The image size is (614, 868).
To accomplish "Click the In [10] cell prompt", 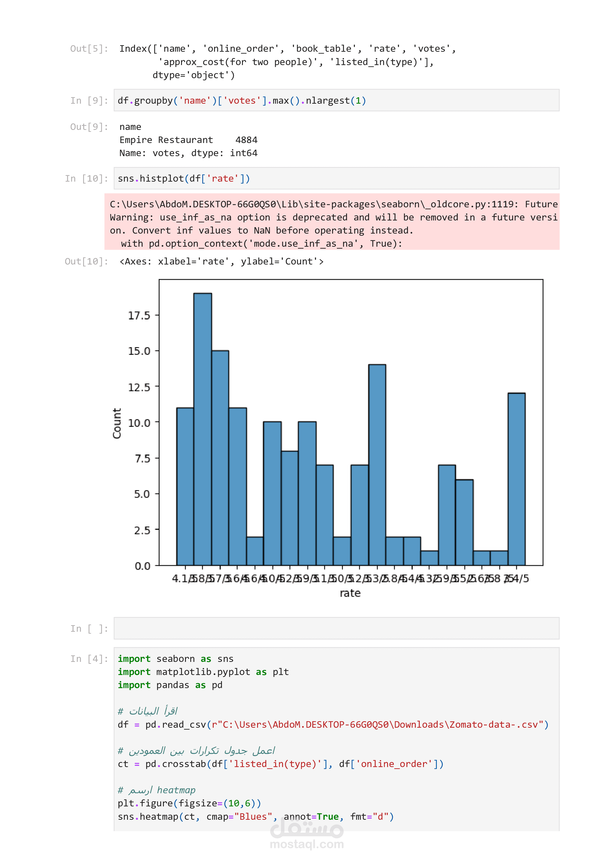I will coord(87,178).
